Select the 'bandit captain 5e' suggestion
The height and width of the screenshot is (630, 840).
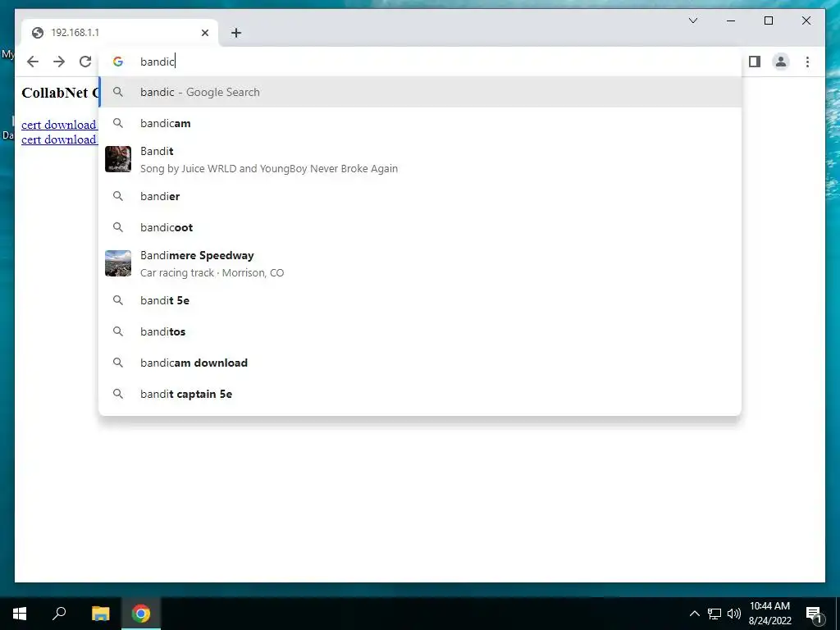[420, 394]
